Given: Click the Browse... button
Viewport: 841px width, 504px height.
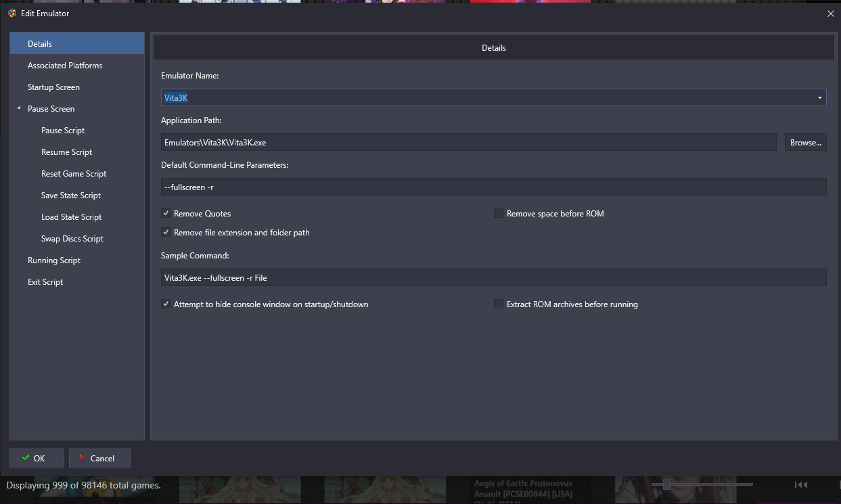Looking at the screenshot, I should point(805,142).
